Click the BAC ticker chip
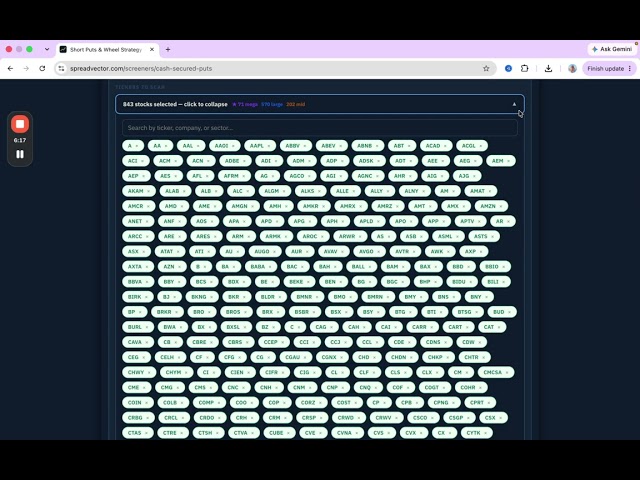This screenshot has width=640, height=480. [x=295, y=267]
